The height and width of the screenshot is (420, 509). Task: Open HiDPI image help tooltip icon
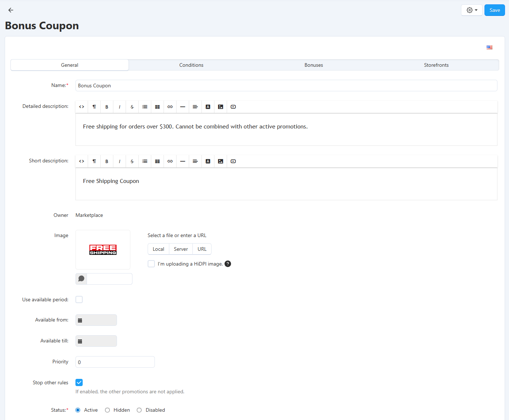click(x=228, y=264)
